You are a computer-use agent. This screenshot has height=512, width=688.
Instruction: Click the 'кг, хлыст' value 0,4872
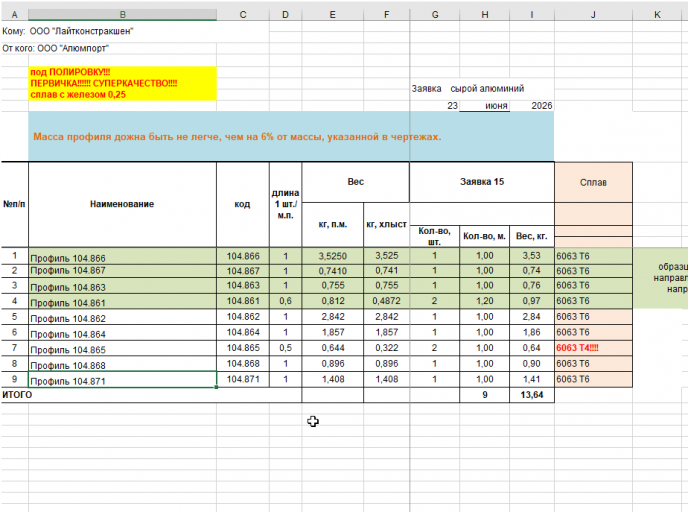[386, 301]
